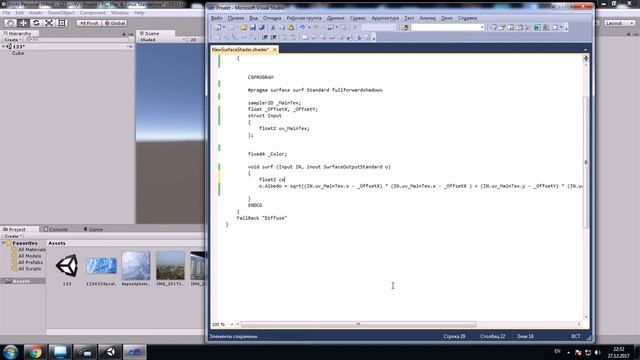
Task: Open the Hierarchy Create dropdown
Action: (x=12, y=40)
